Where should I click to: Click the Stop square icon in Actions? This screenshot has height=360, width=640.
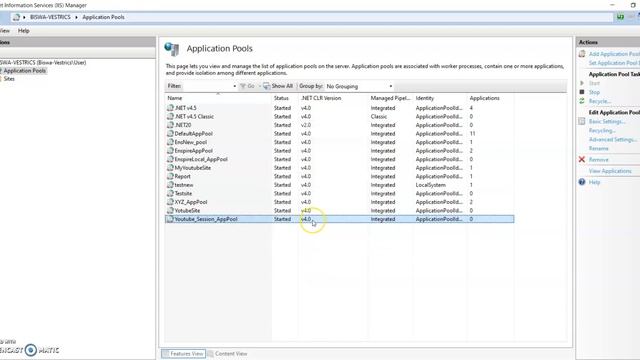click(582, 92)
